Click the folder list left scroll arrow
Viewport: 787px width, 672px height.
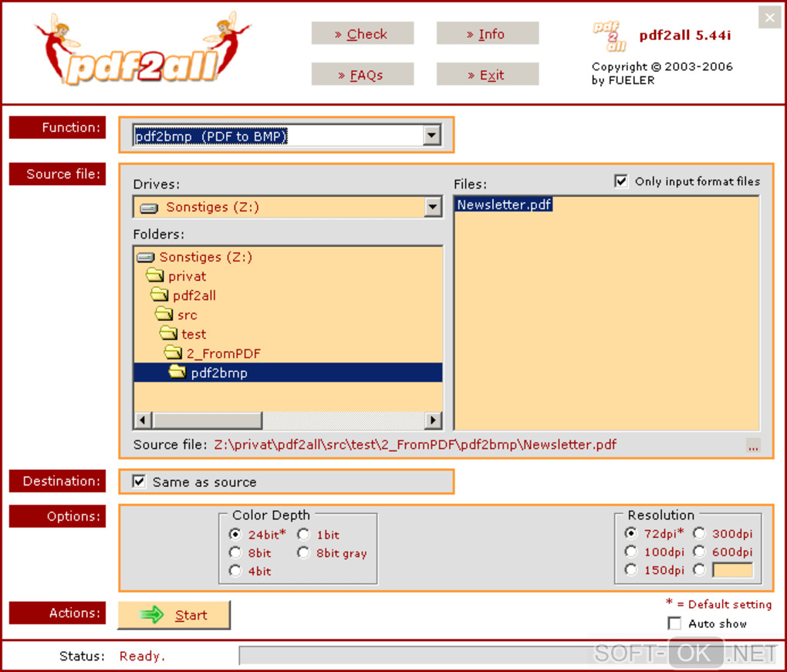(x=143, y=420)
